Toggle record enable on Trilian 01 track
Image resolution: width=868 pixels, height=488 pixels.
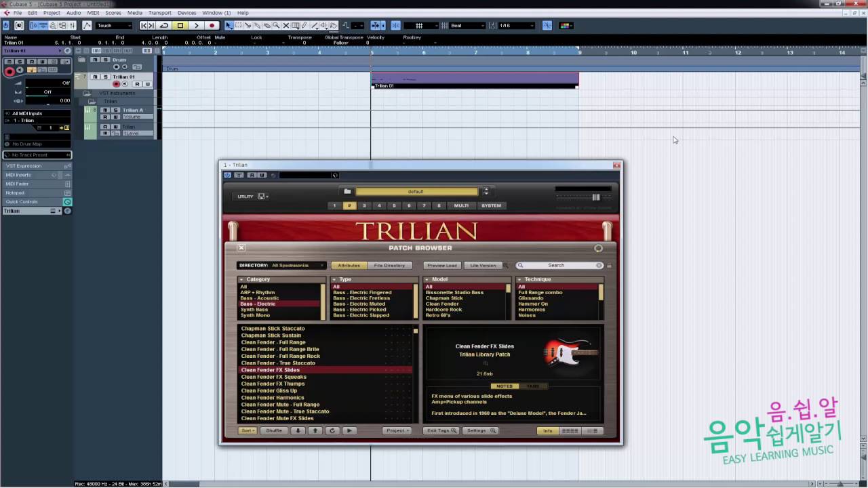pyautogui.click(x=116, y=84)
